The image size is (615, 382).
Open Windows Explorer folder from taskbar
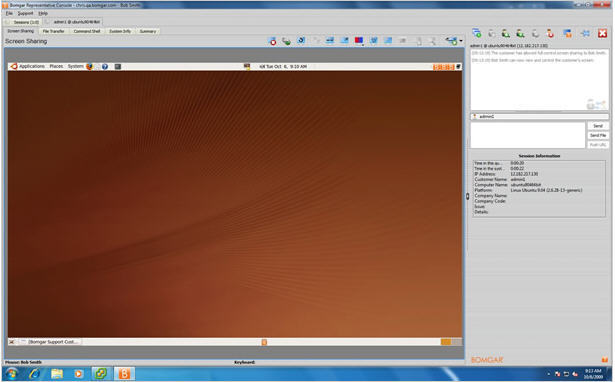click(56, 373)
